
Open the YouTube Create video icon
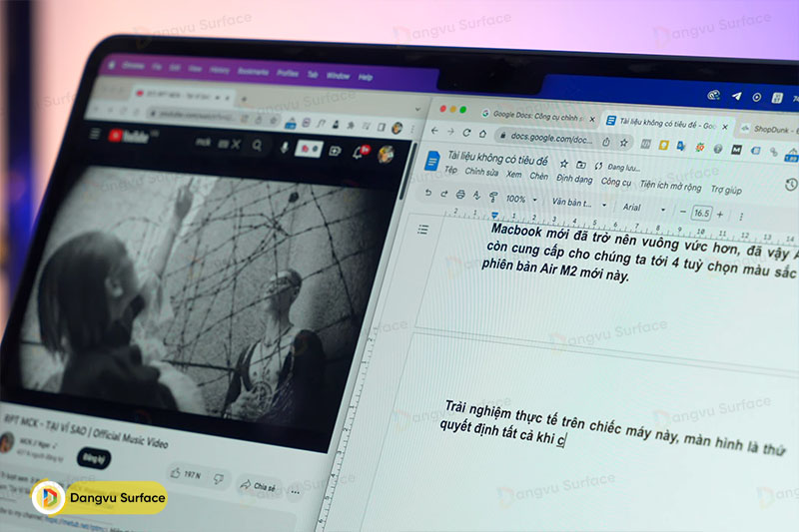pyautogui.click(x=335, y=151)
